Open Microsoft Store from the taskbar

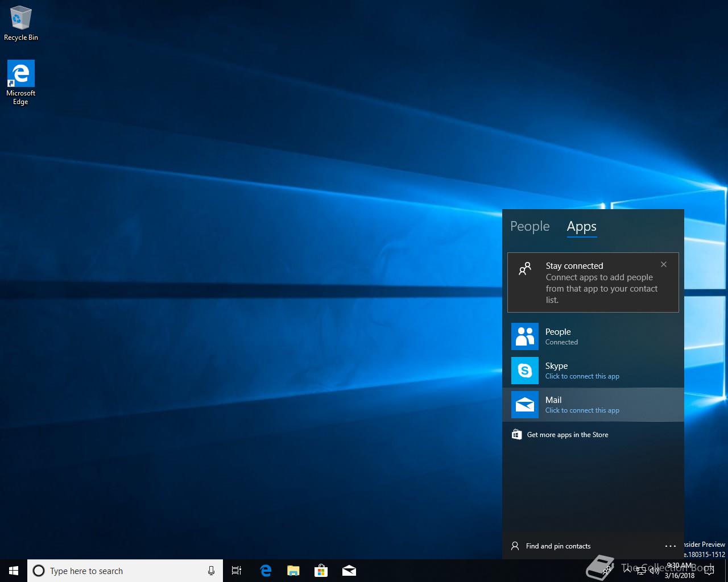pyautogui.click(x=321, y=571)
